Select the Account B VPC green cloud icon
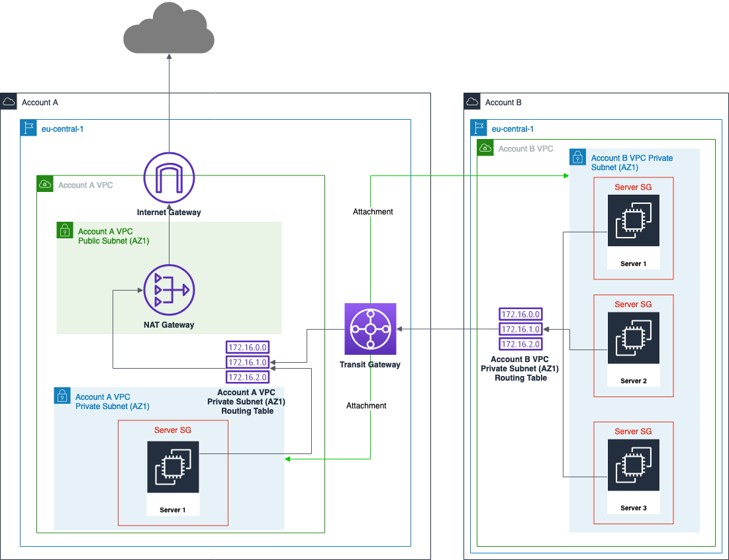Screen dimensions: 729x560 485,147
